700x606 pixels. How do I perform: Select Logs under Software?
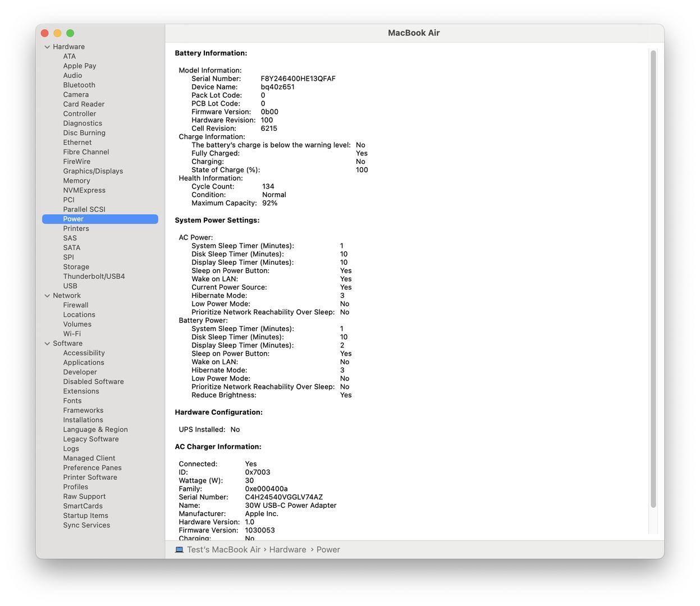point(71,448)
